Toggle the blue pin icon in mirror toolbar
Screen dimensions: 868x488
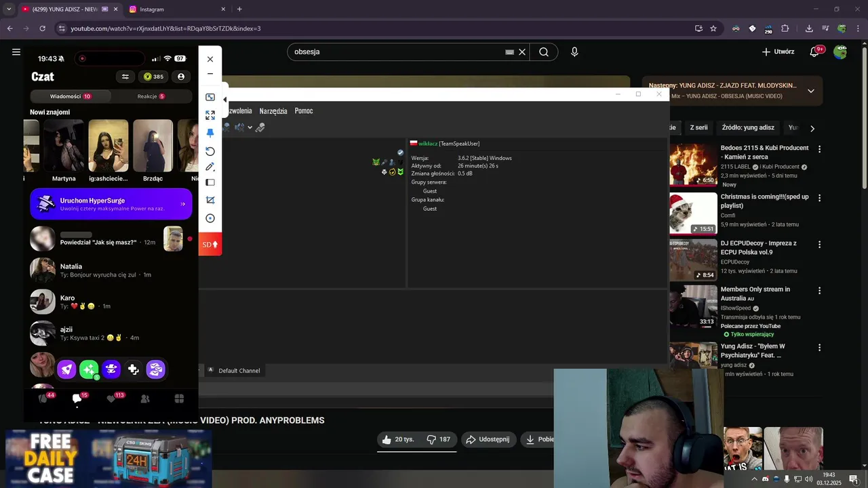click(210, 133)
